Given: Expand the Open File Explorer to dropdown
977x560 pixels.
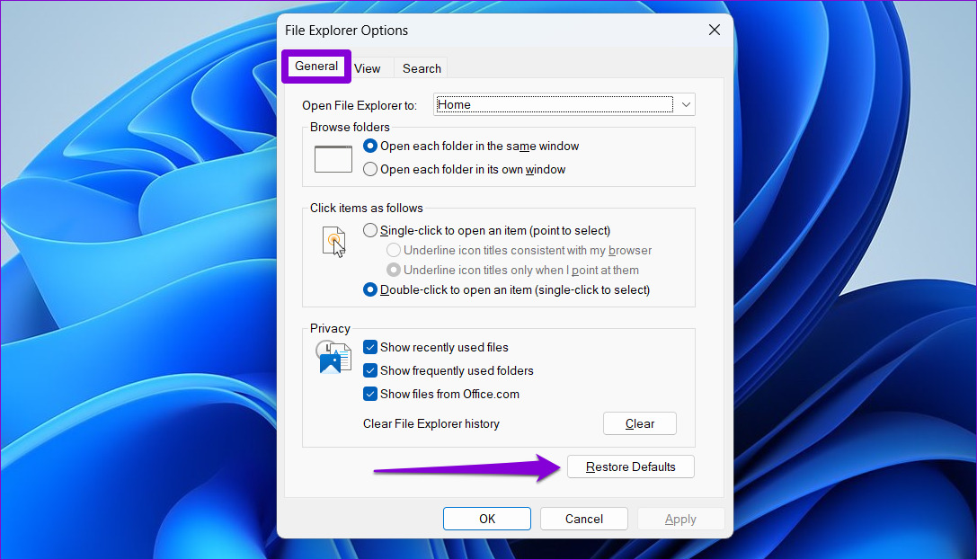Looking at the screenshot, I should (x=686, y=104).
